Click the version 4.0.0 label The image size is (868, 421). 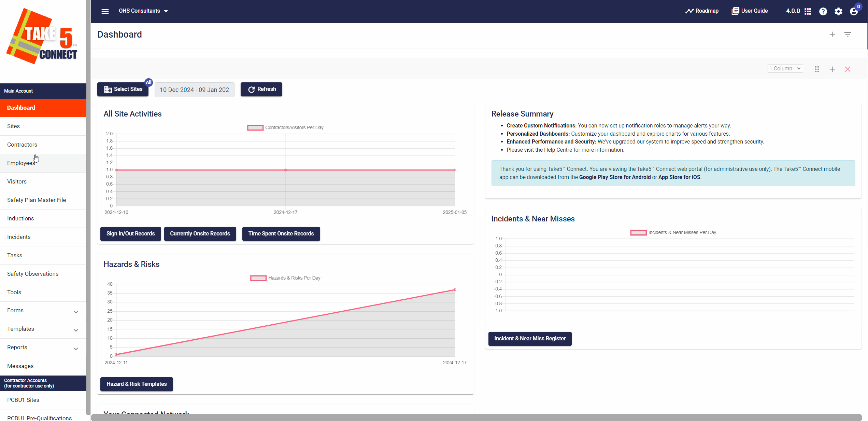click(x=793, y=11)
